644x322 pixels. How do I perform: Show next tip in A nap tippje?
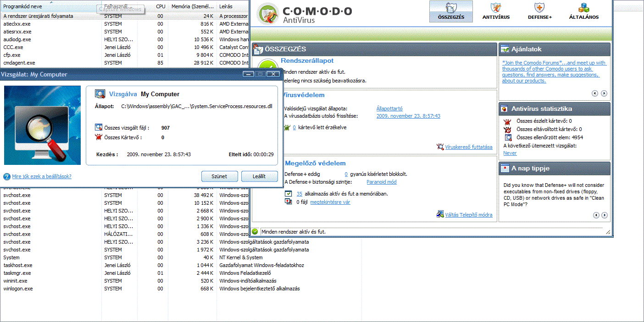point(604,215)
